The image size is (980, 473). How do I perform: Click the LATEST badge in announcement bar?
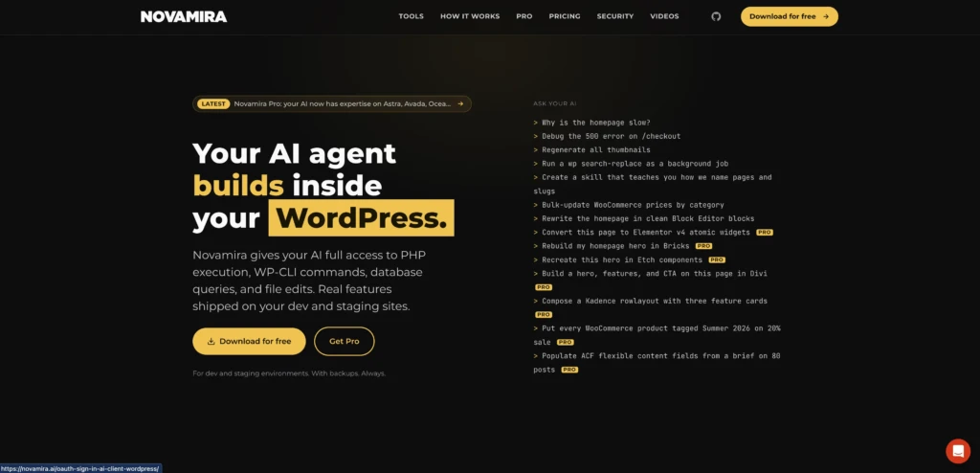coord(213,103)
